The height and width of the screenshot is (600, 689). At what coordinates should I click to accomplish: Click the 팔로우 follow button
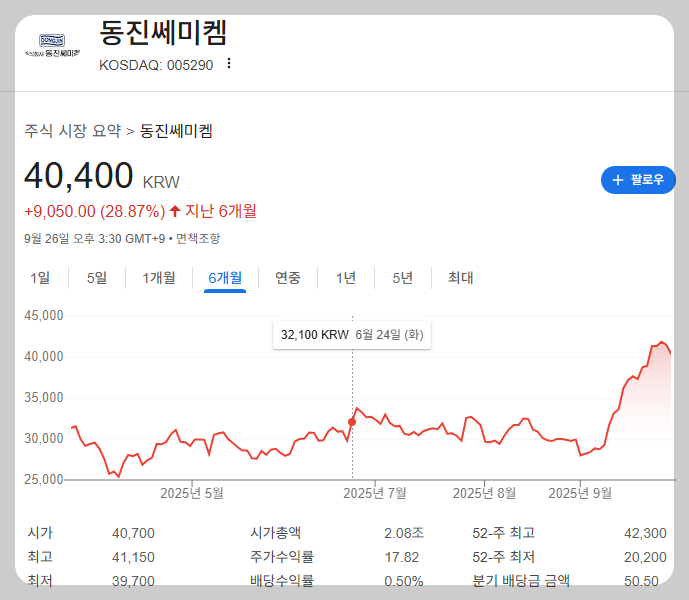638,180
